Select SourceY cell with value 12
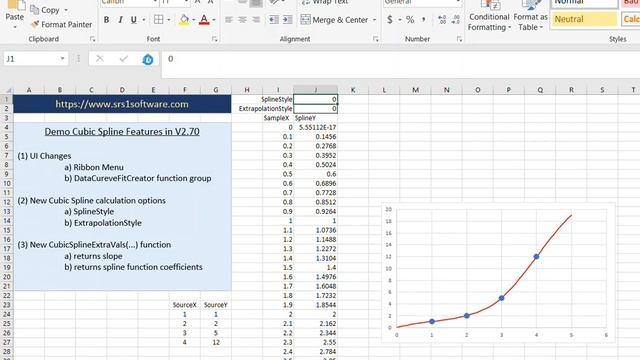The height and width of the screenshot is (360, 640). point(216,342)
